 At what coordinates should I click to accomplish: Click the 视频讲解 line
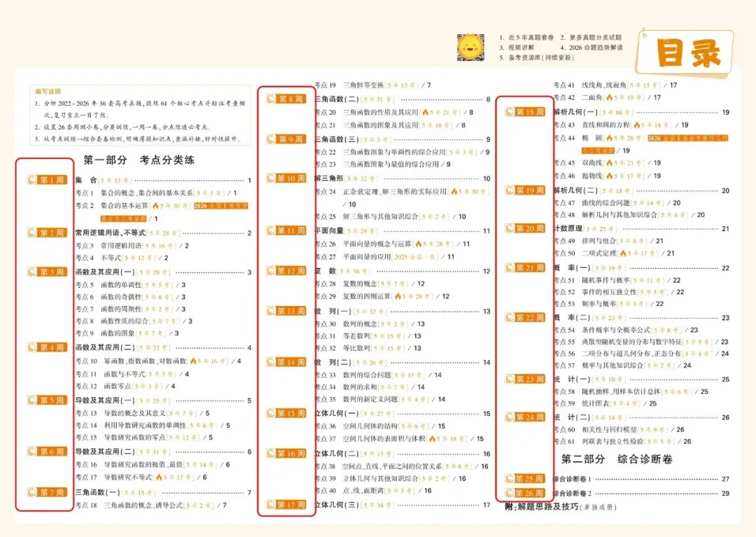517,47
